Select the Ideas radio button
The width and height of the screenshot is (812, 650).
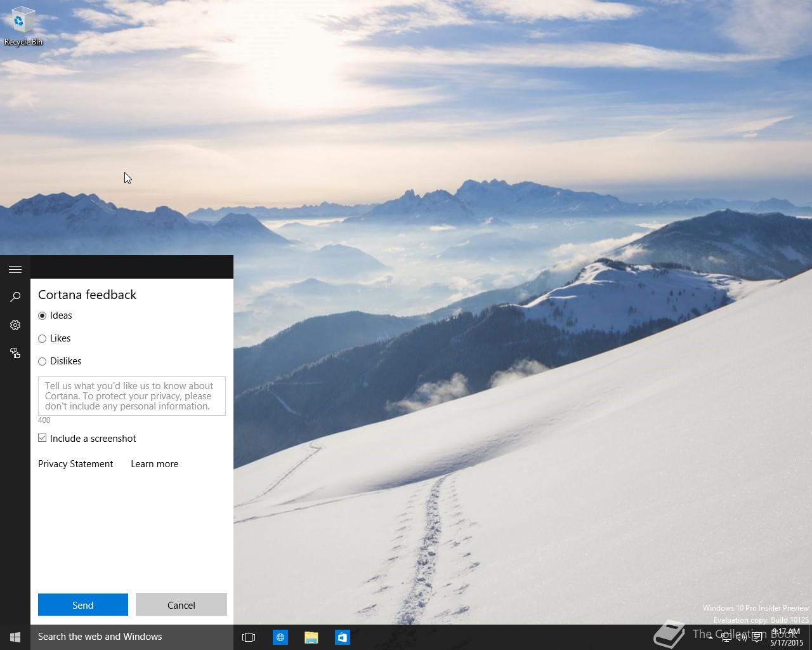point(43,315)
